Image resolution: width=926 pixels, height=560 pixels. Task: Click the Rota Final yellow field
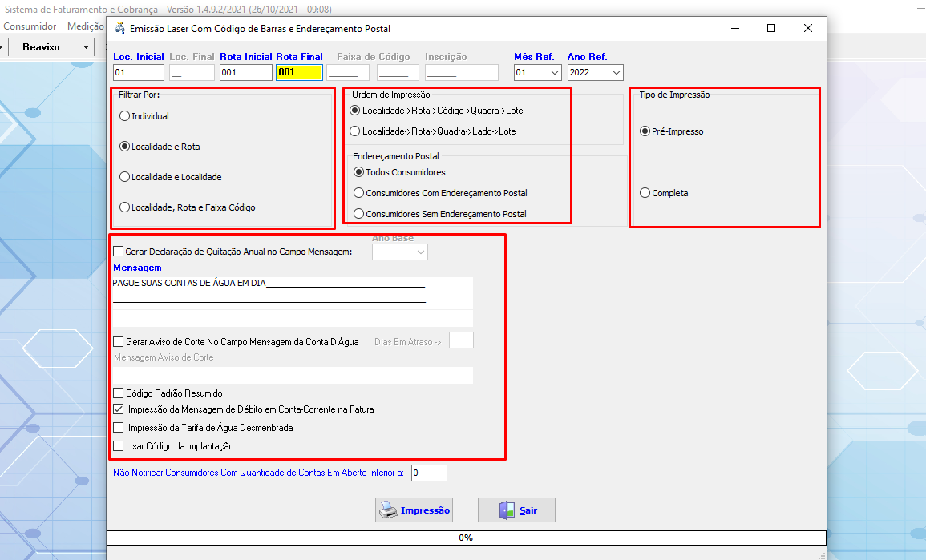[x=299, y=73]
